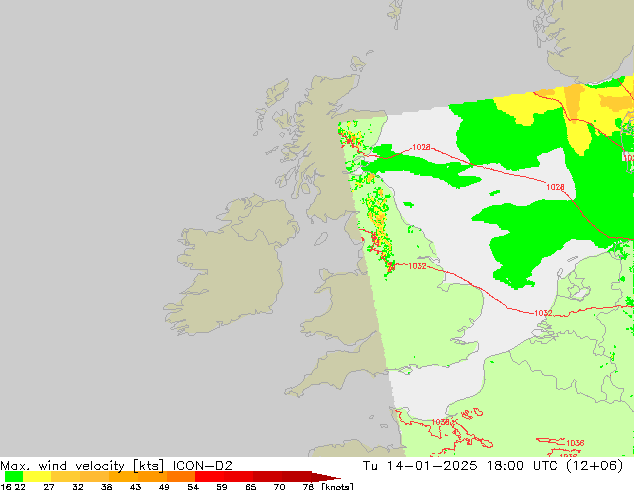Click the 'ICON-D2' model name label
This screenshot has height=490, width=634.
coord(203,466)
